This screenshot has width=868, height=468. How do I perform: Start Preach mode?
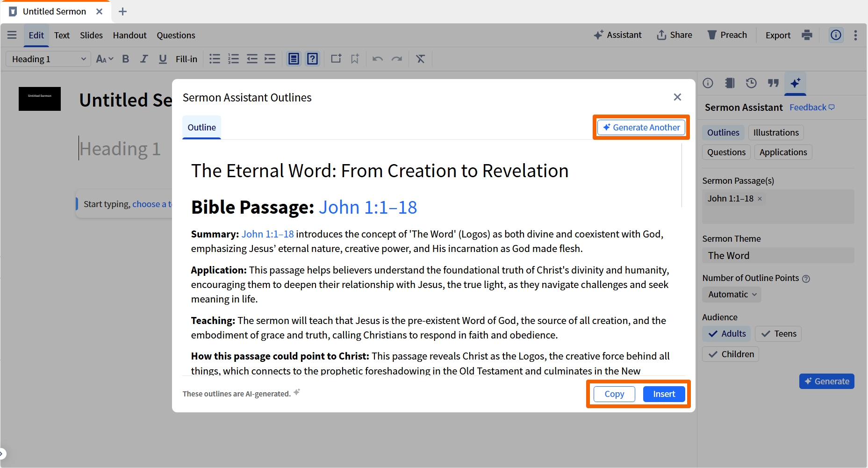[727, 35]
